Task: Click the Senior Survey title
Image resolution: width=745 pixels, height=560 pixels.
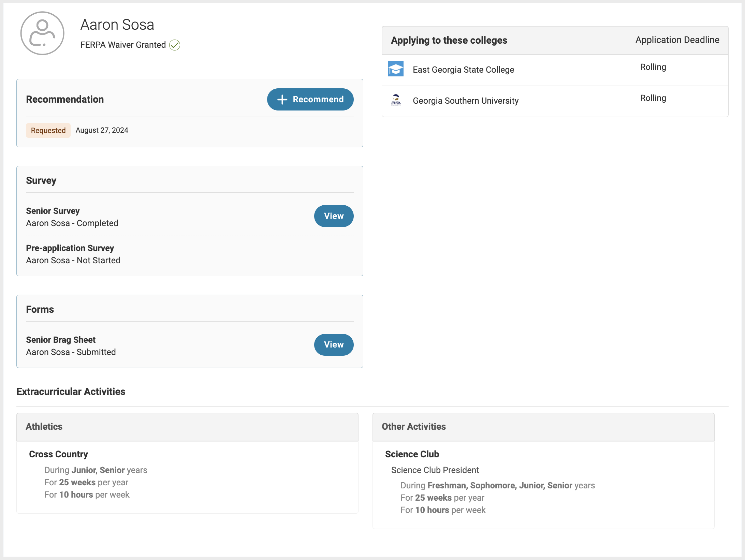Action: click(x=53, y=211)
